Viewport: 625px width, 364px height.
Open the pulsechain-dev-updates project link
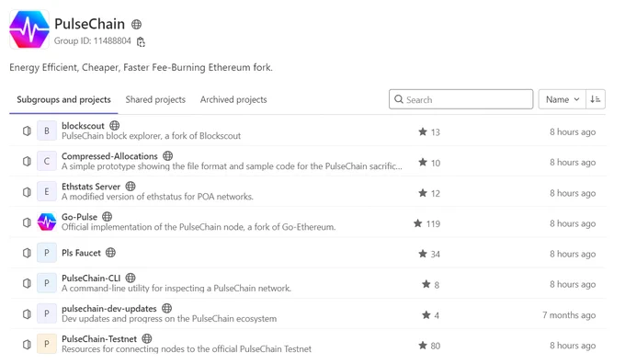[x=108, y=308]
